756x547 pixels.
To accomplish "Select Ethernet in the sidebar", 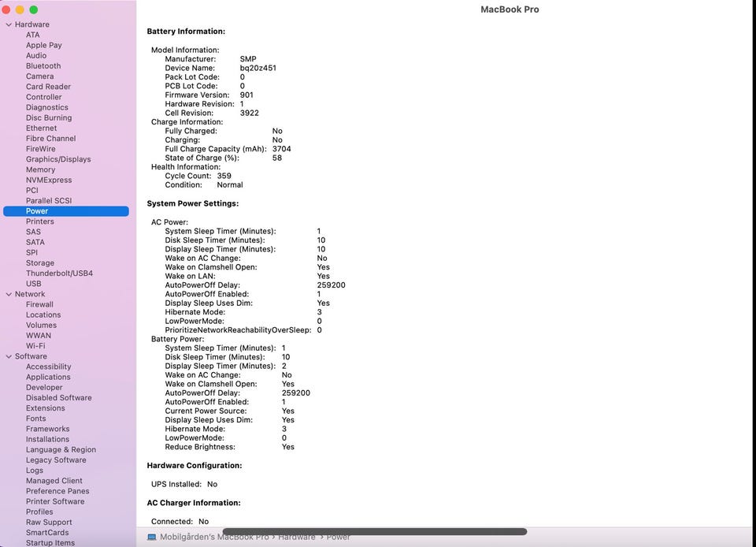I will [x=42, y=128].
